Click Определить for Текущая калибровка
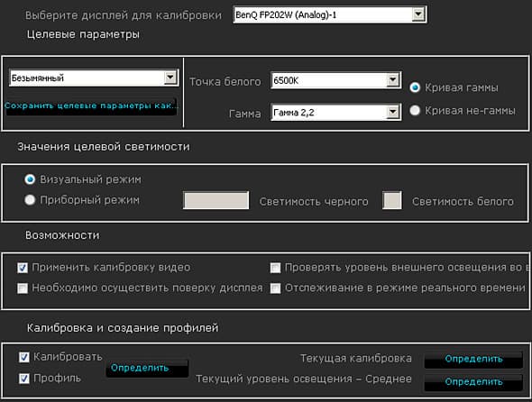Screen dimensions: 532x402 click(473, 359)
